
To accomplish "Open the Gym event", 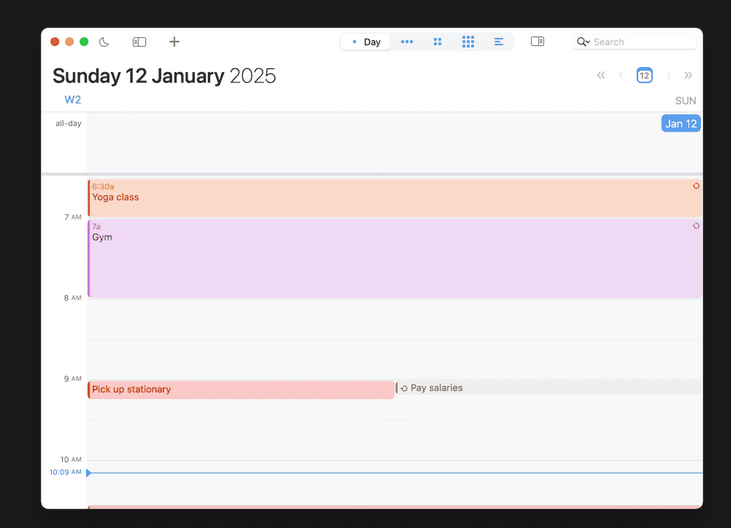I will pos(395,259).
